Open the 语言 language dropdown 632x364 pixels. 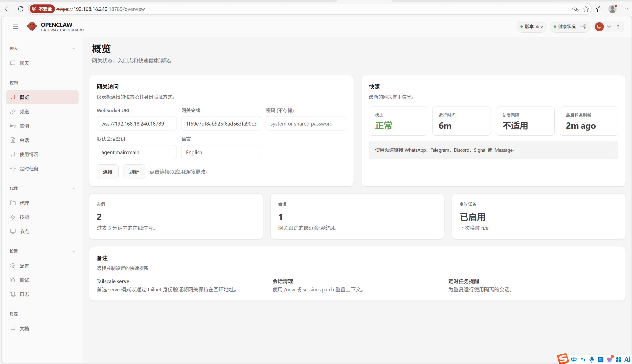(x=221, y=152)
